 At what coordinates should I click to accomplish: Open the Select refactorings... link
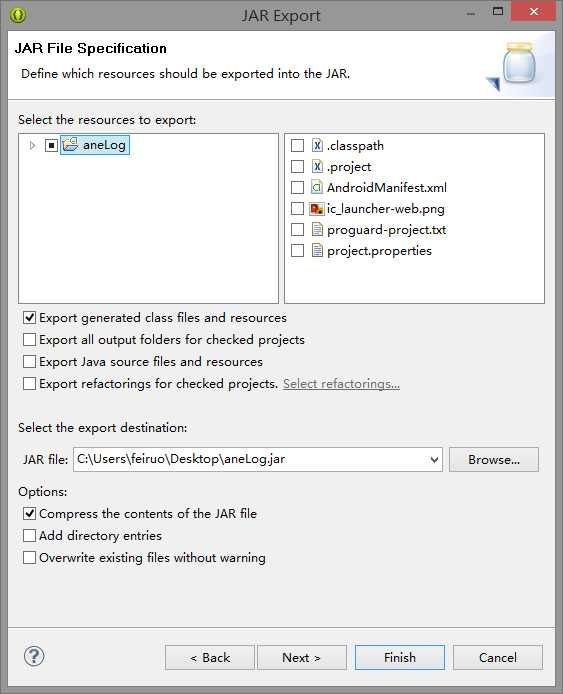(341, 384)
